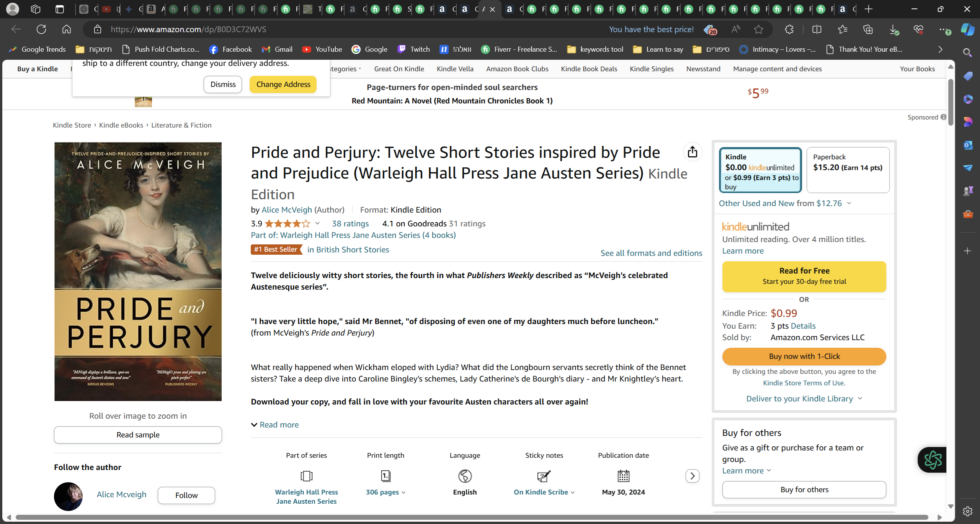Open the Kindle Vella menu item
980x524 pixels.
tap(455, 69)
